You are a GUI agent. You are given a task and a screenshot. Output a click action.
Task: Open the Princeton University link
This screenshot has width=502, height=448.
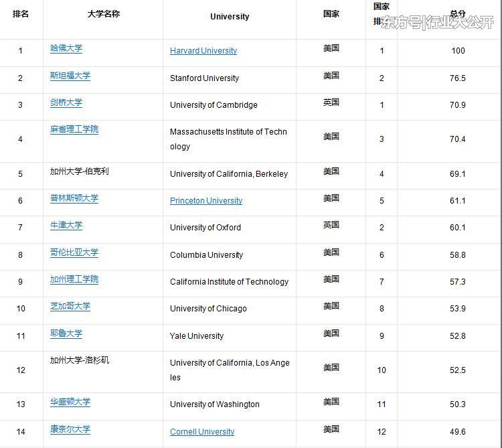click(206, 201)
